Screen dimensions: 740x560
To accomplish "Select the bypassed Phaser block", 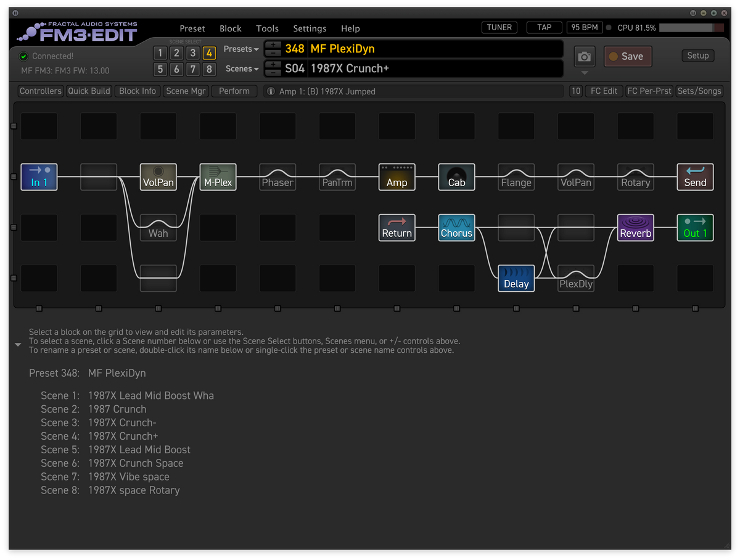I will [277, 176].
